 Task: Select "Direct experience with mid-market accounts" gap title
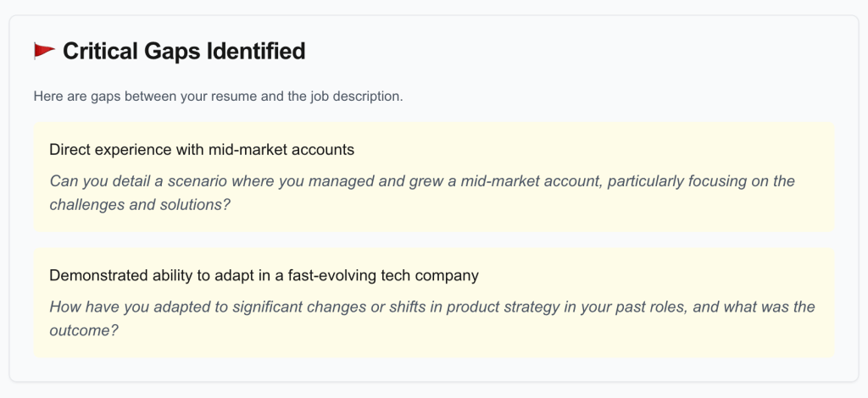click(202, 149)
